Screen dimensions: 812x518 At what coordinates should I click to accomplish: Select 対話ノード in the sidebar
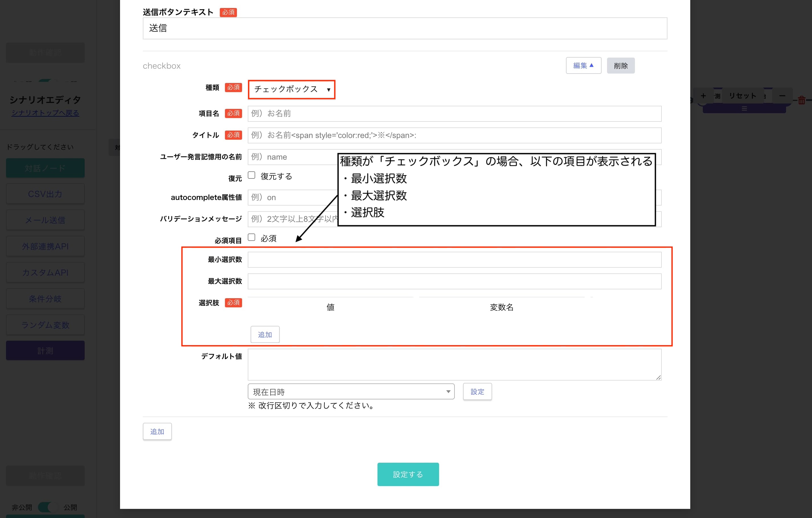click(x=45, y=168)
